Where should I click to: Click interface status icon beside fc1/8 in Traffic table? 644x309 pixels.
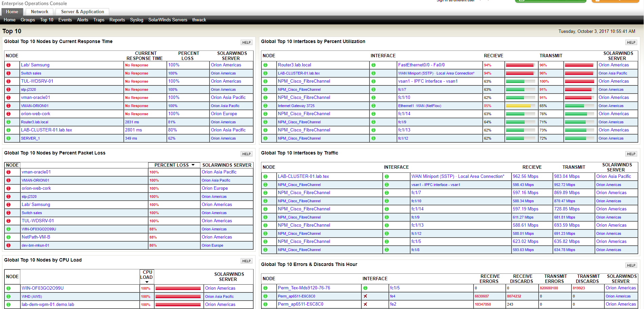pyautogui.click(x=387, y=250)
